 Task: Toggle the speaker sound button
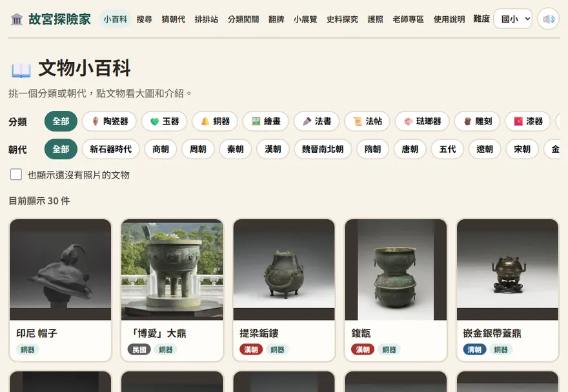pos(549,19)
